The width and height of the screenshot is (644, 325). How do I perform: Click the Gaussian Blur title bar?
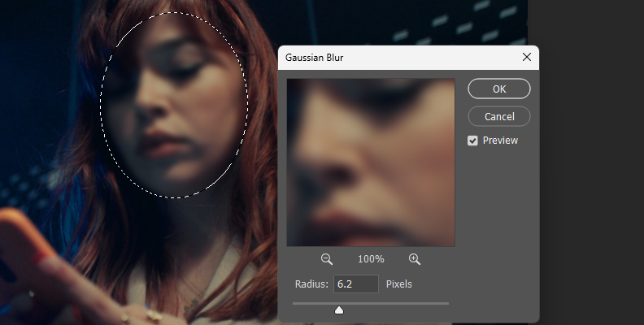click(x=390, y=58)
